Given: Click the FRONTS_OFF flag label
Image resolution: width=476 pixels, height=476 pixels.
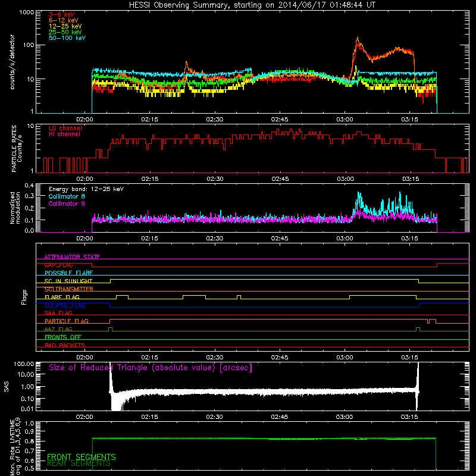Looking at the screenshot, I should (x=63, y=337).
